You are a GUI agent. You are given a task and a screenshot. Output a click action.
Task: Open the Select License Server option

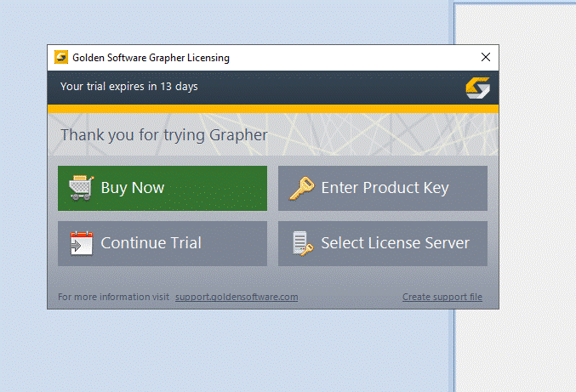point(395,243)
